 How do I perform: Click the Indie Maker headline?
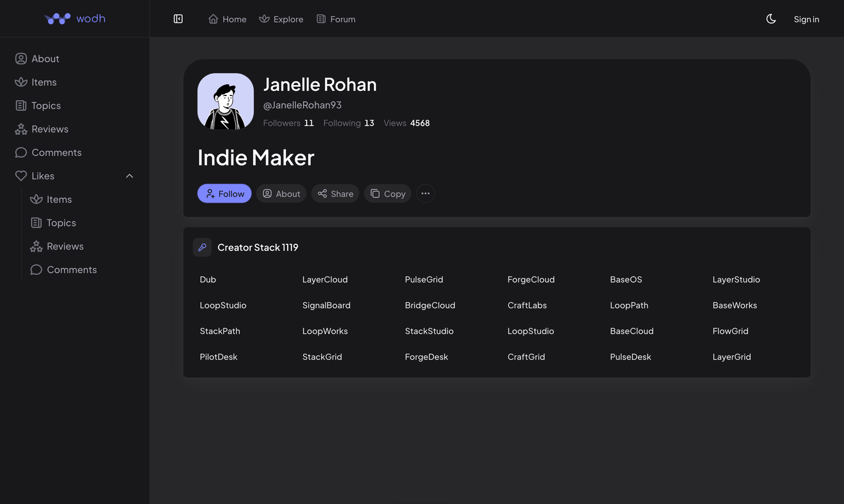tap(256, 158)
